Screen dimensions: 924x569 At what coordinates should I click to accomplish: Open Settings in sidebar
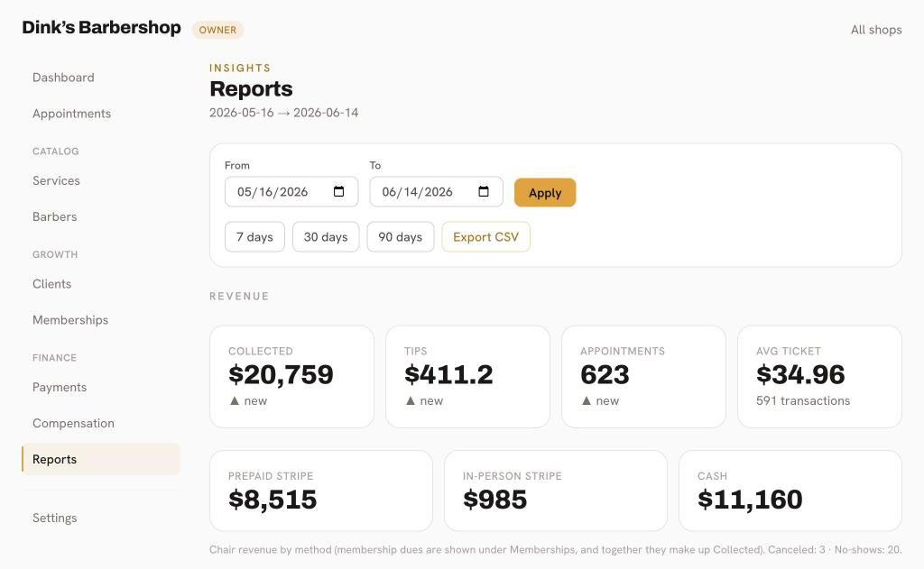pyautogui.click(x=55, y=518)
